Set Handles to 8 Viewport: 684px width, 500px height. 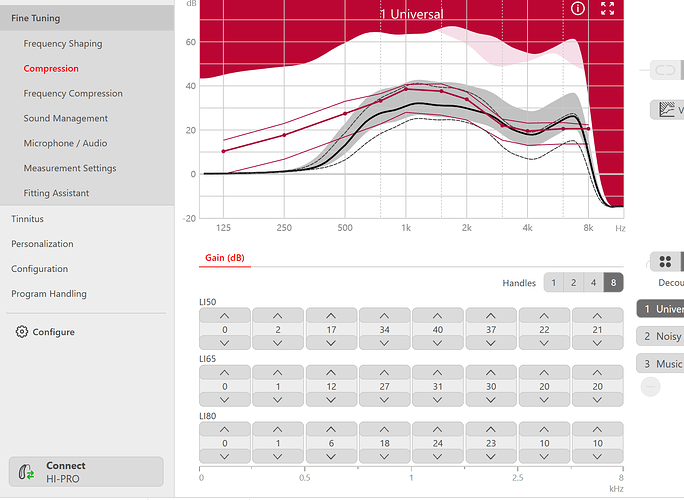tap(613, 283)
